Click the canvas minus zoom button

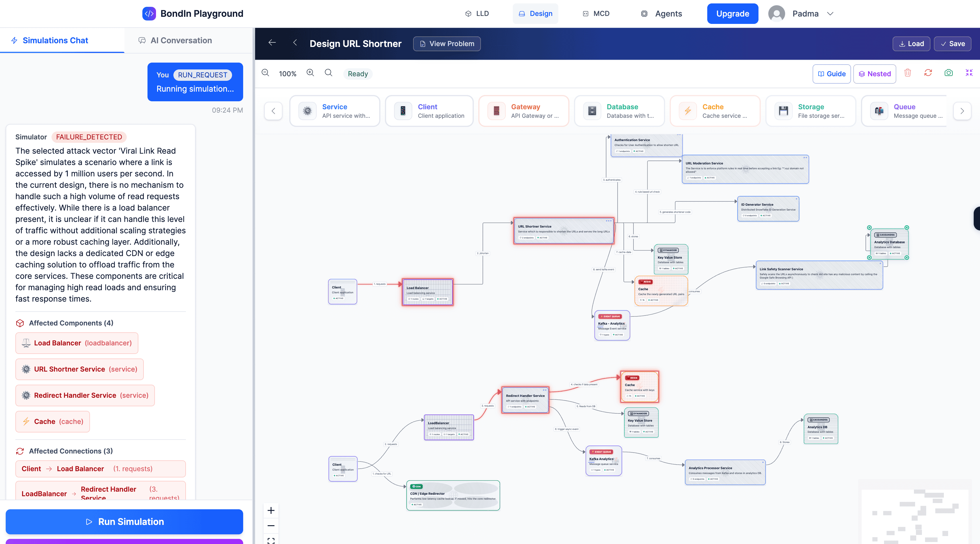tap(271, 526)
